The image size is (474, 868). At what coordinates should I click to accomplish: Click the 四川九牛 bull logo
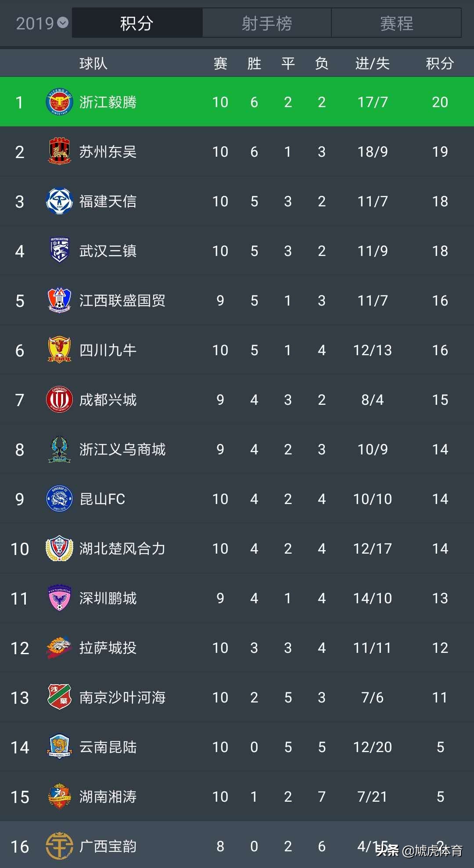click(59, 350)
